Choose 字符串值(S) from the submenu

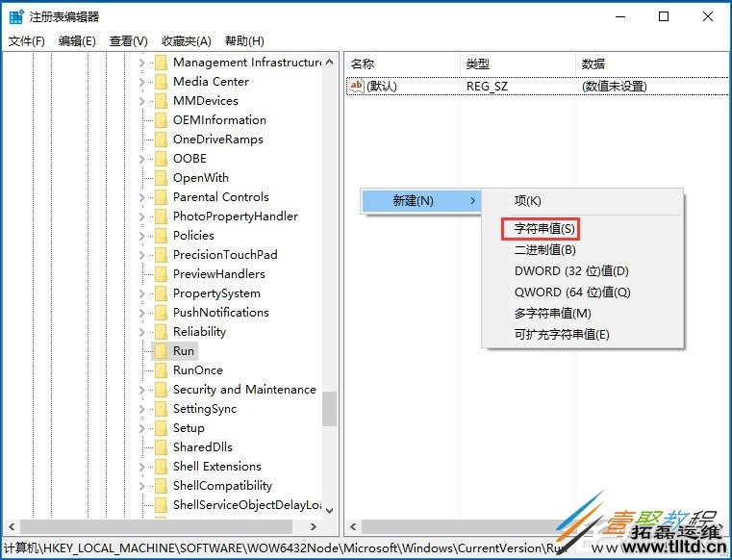point(544,229)
